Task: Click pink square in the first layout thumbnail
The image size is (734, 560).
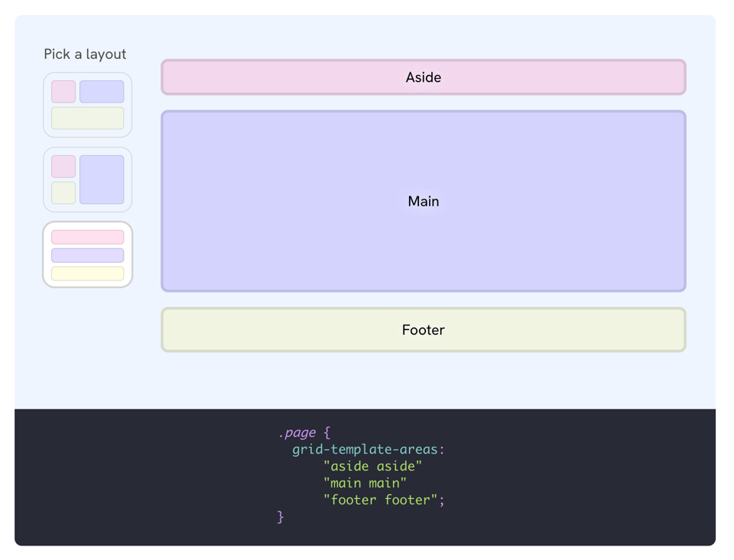Action: coord(63,92)
